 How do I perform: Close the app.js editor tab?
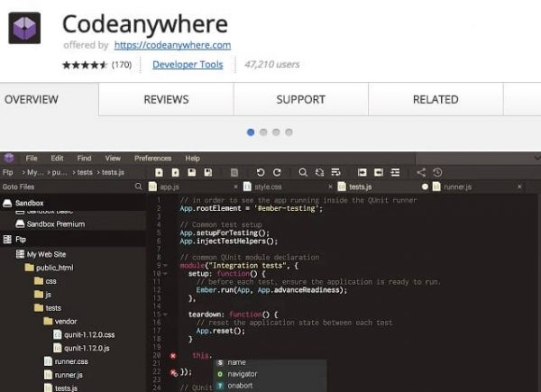coord(235,187)
